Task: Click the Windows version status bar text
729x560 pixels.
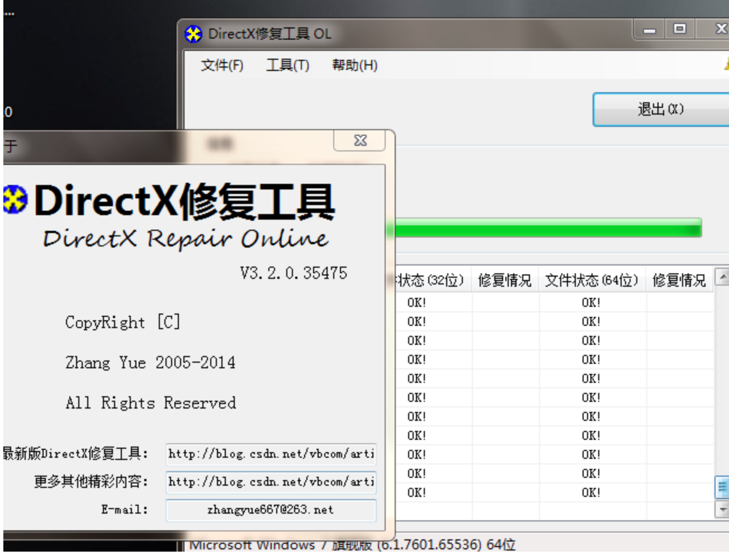Action: tap(352, 544)
